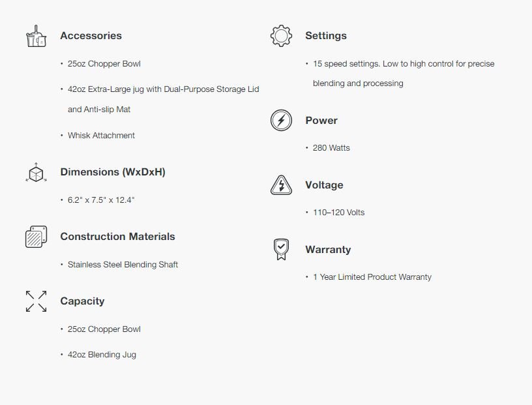This screenshot has height=405, width=532.
Task: Click the Accessories bucket icon
Action: [36, 37]
